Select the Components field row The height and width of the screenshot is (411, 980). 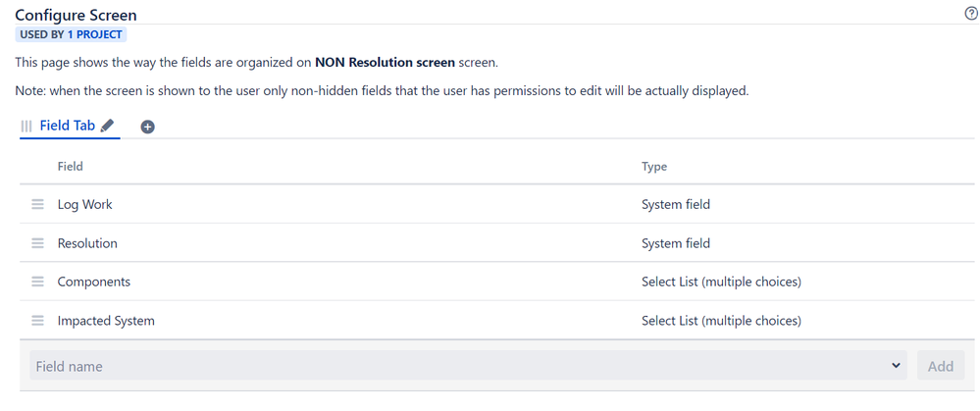click(497, 282)
